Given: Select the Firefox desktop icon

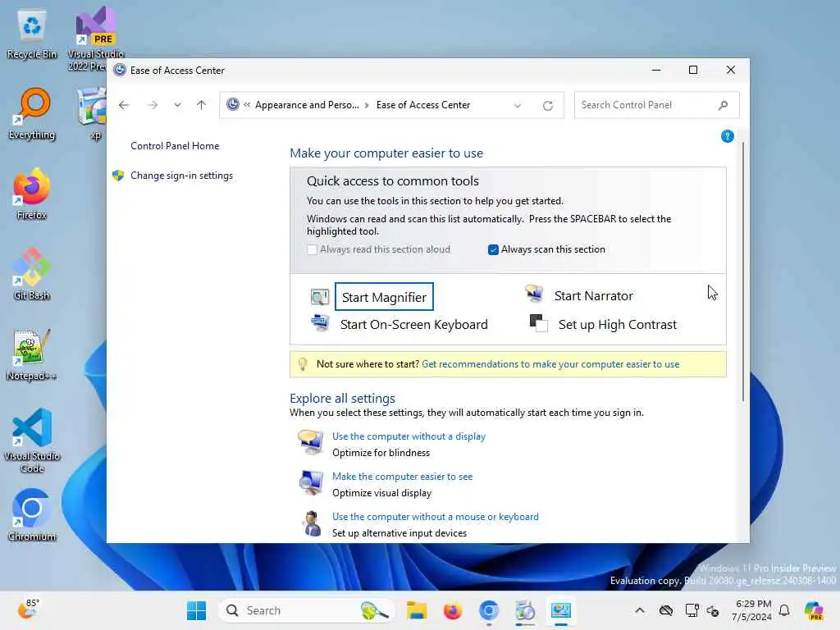Looking at the screenshot, I should pyautogui.click(x=32, y=194).
